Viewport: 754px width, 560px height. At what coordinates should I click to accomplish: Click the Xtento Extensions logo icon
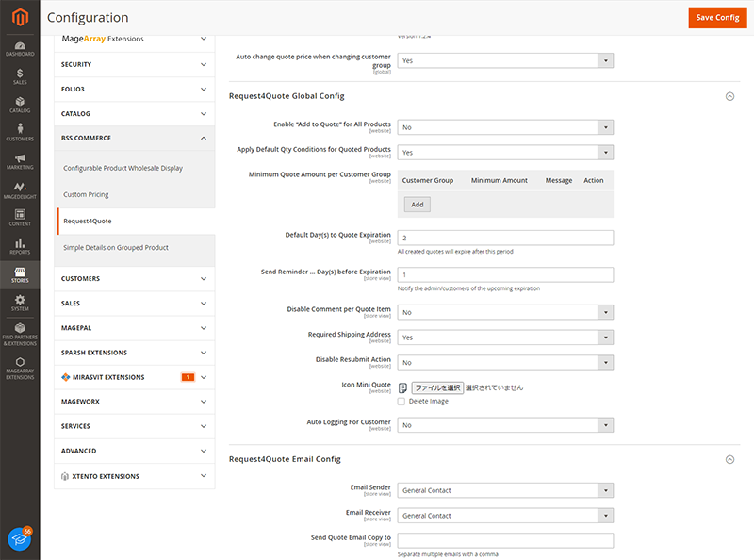(x=65, y=476)
